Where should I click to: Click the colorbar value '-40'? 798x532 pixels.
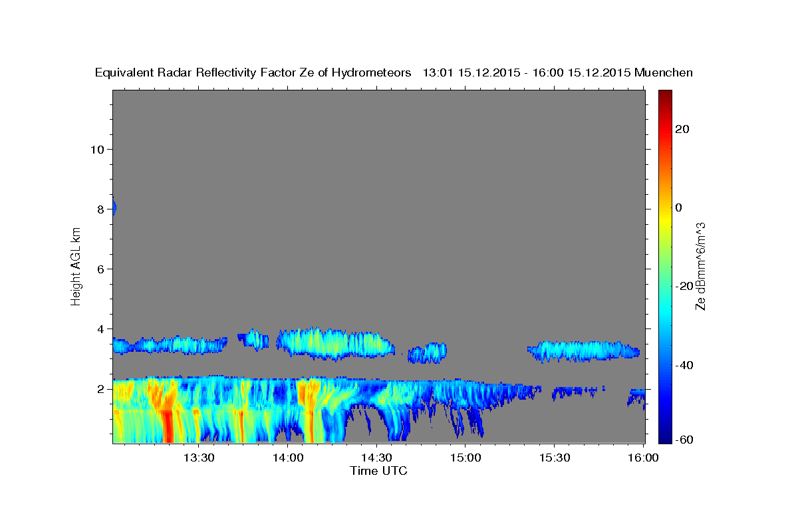pos(684,364)
